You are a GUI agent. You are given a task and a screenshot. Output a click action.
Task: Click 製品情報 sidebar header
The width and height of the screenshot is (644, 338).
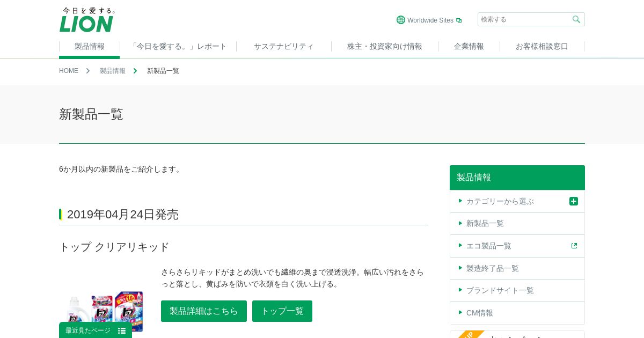(517, 178)
